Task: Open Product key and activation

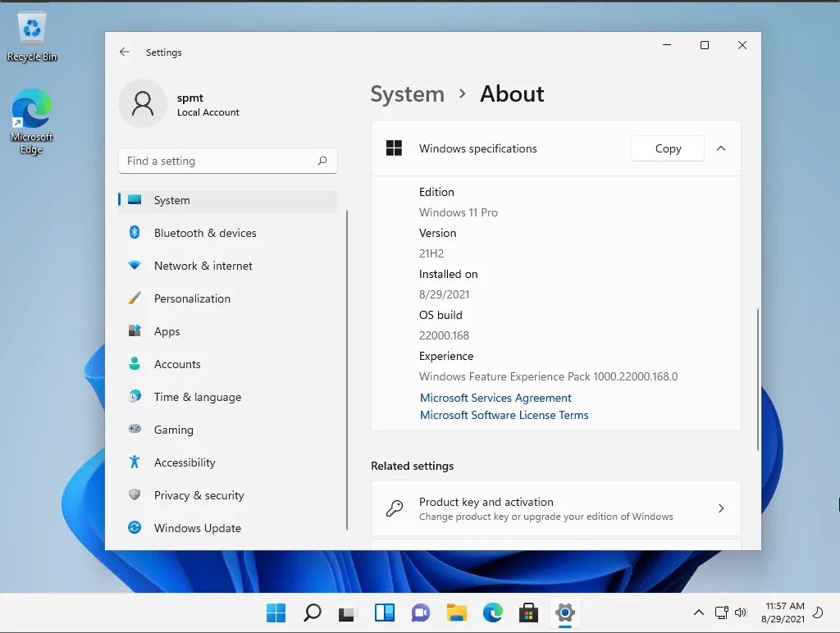Action: (x=556, y=508)
